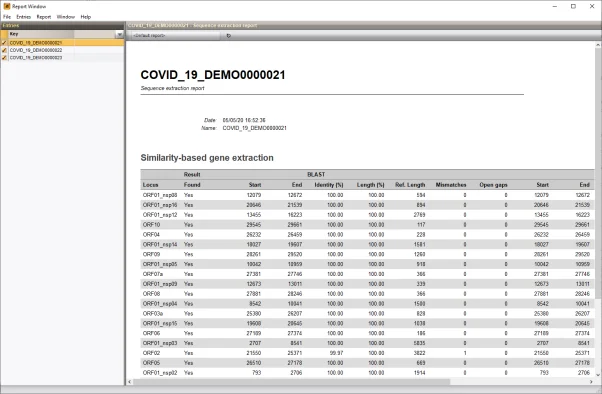
Task: Click the ORF01_nsp04 locus cell
Action: click(x=160, y=304)
